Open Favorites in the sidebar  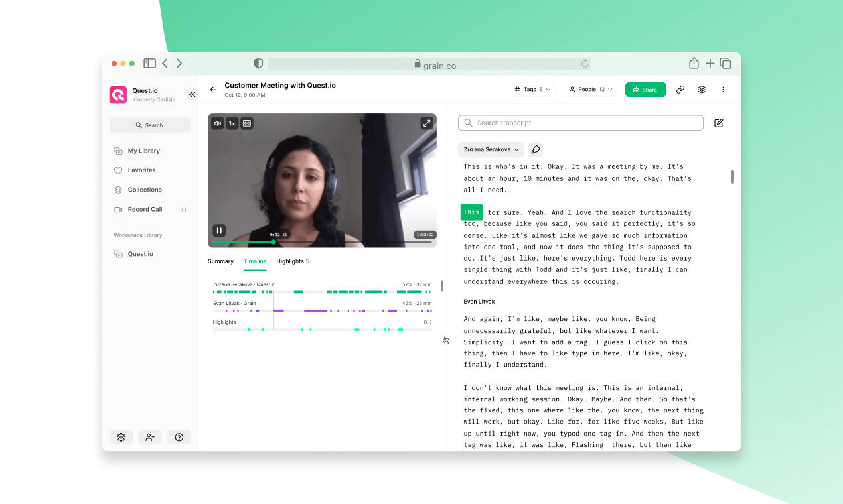point(140,170)
